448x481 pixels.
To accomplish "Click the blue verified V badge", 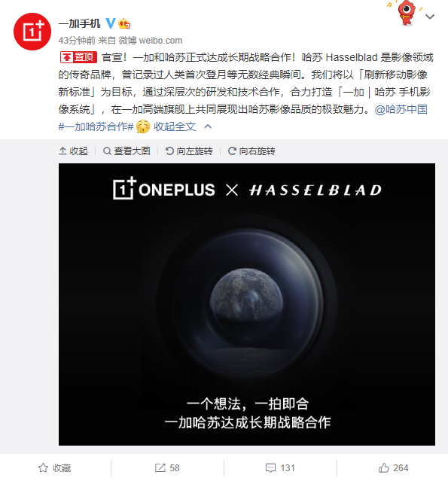I will (x=111, y=23).
